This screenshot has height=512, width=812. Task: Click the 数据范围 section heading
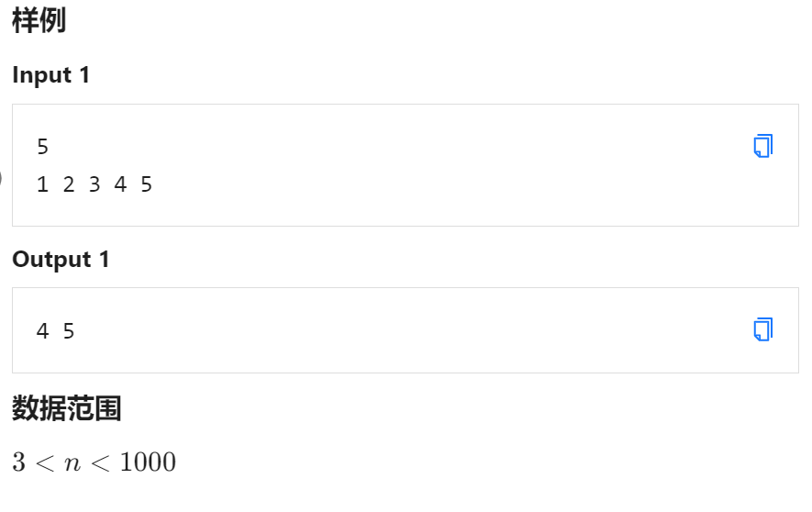click(66, 408)
